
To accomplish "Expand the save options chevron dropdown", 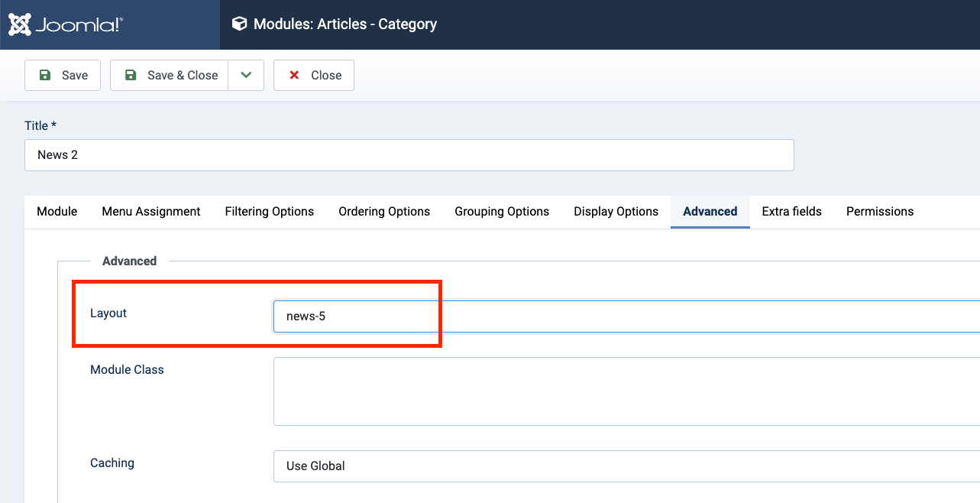I will [246, 75].
